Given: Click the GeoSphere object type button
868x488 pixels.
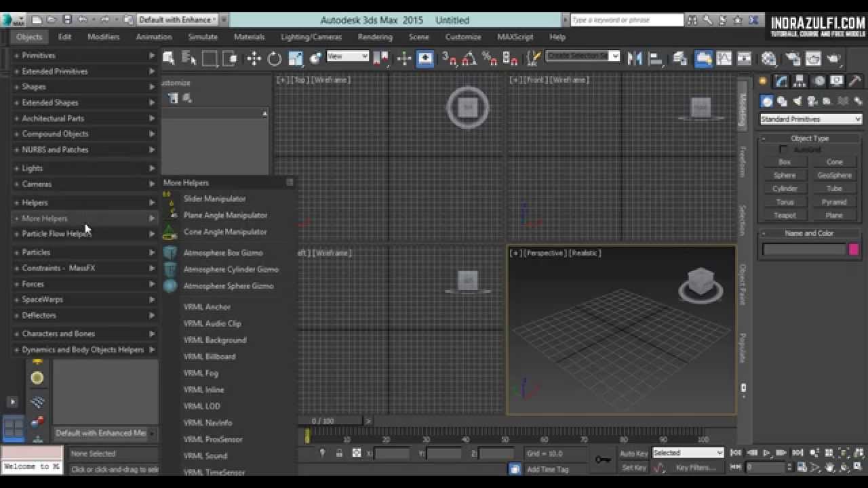Looking at the screenshot, I should click(834, 175).
